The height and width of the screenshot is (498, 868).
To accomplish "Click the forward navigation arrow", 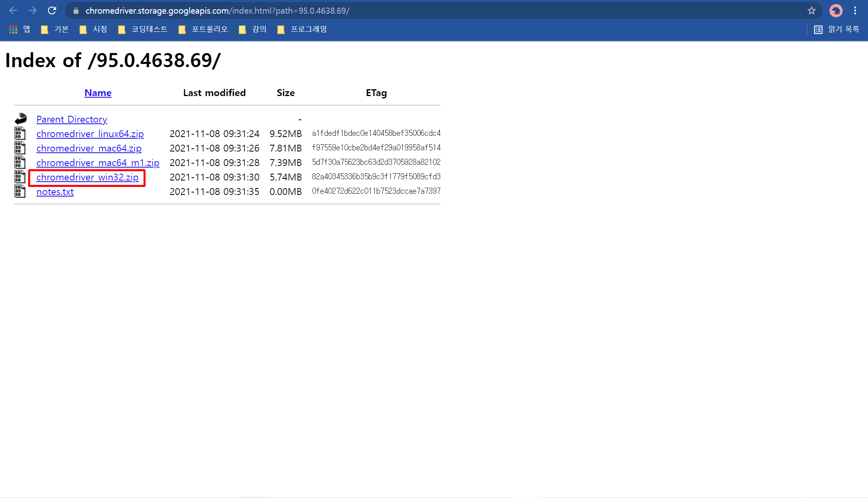I will pyautogui.click(x=33, y=10).
